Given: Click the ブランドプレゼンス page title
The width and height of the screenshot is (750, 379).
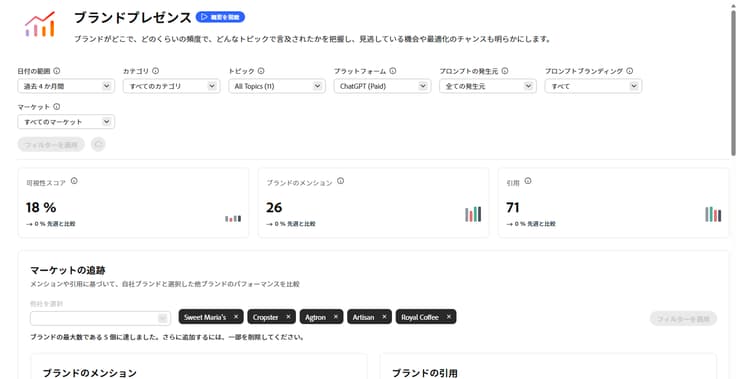Looking at the screenshot, I should (x=133, y=18).
